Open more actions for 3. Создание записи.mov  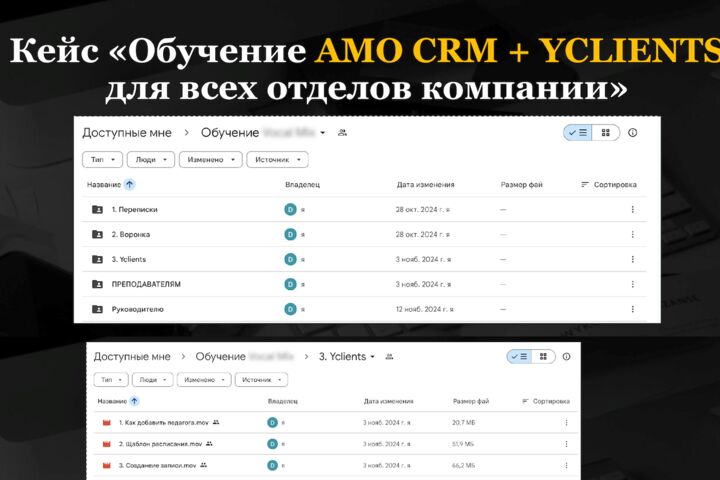[x=567, y=465]
